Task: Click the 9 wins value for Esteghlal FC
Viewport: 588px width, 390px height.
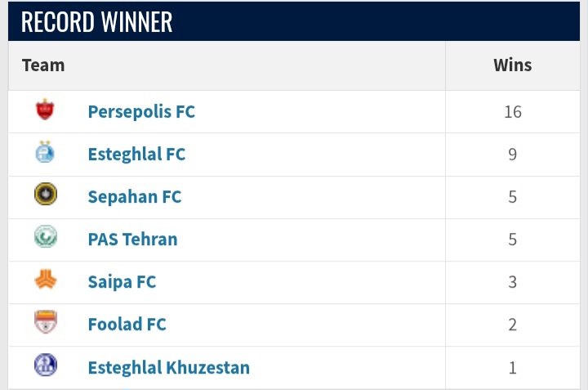Action: coord(513,155)
